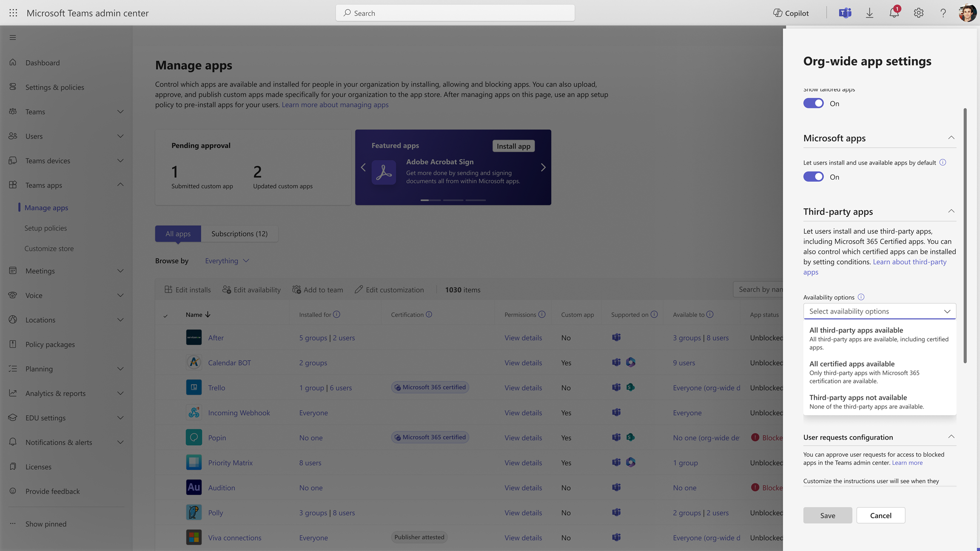Select Third-party apps not available option
Screen dimensions: 980x551
pos(879,401)
